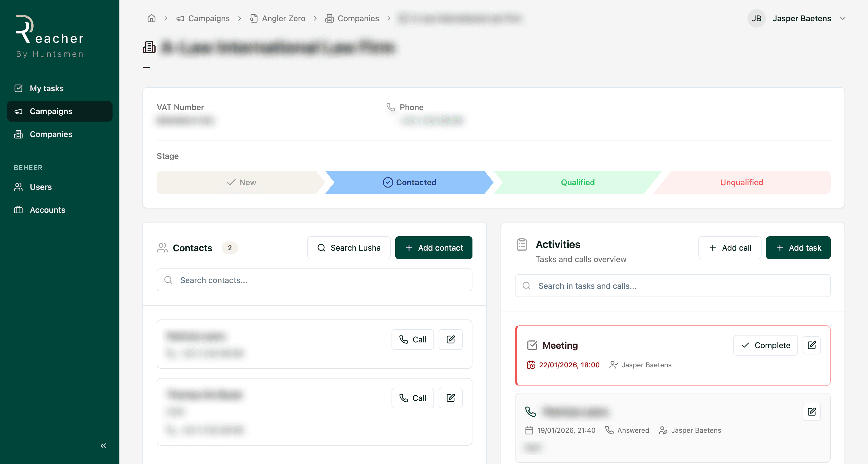Image resolution: width=868 pixels, height=464 pixels.
Task: Collapse the sidebar with double-chevron icon
Action: [x=103, y=445]
